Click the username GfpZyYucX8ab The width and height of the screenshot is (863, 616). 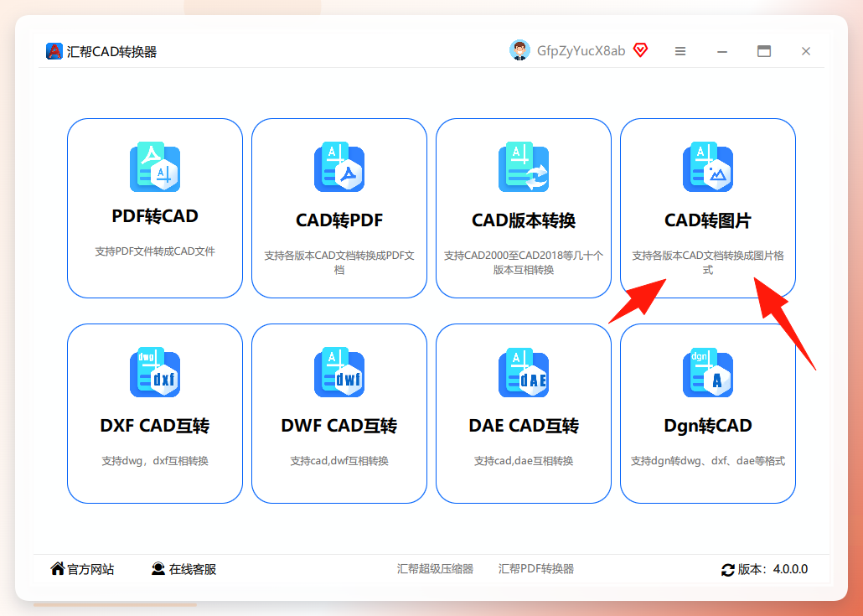coord(581,51)
